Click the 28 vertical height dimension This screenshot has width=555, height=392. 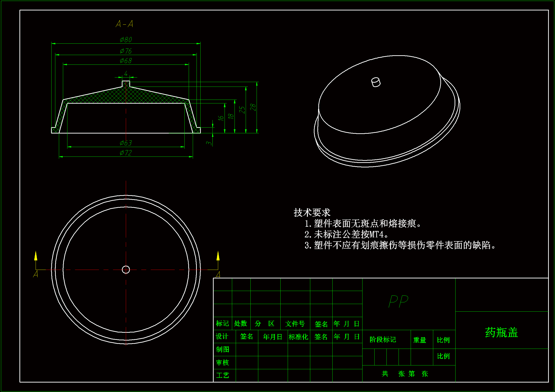coord(253,107)
